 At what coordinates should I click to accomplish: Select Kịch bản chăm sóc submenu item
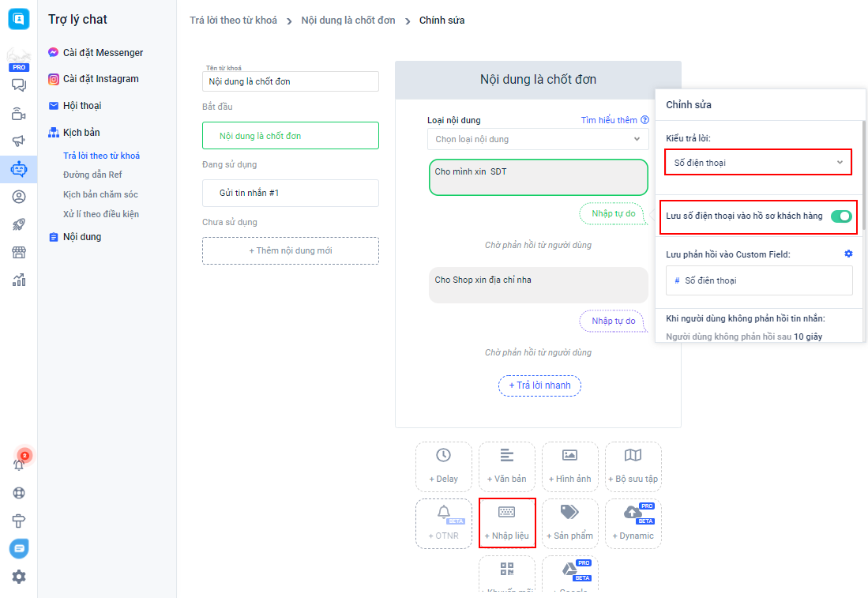point(100,194)
